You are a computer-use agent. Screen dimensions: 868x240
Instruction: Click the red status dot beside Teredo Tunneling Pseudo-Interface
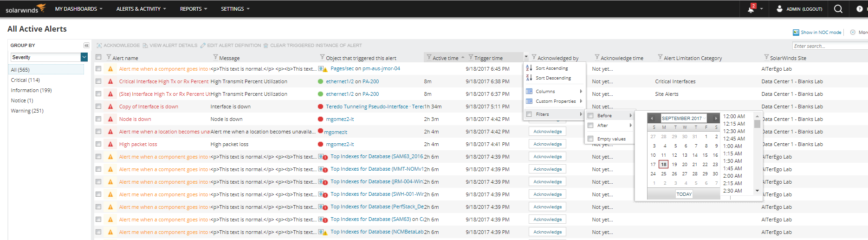320,107
